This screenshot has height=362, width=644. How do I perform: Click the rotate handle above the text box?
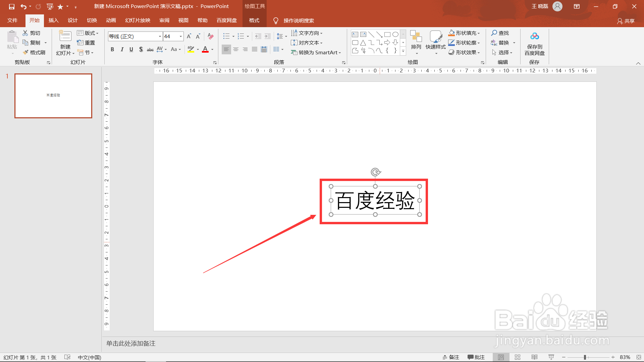coord(376,172)
